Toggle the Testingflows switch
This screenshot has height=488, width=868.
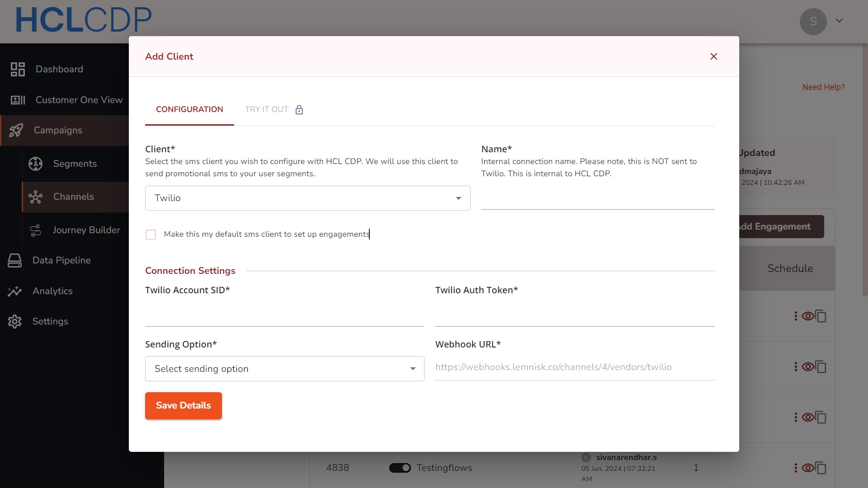pyautogui.click(x=400, y=468)
